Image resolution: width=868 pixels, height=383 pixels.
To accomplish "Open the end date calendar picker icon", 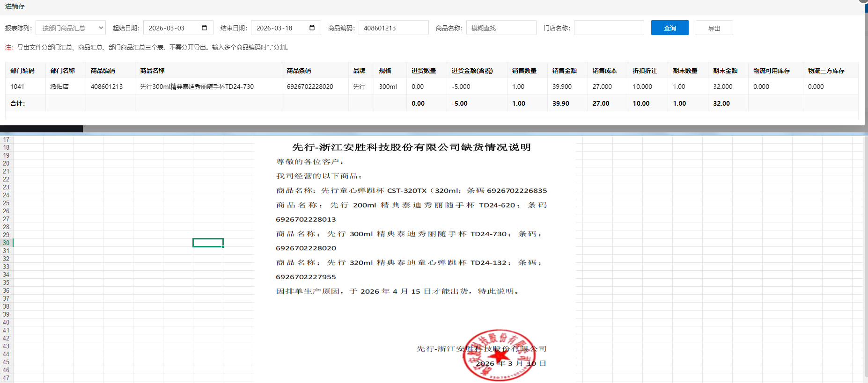I will coord(312,28).
